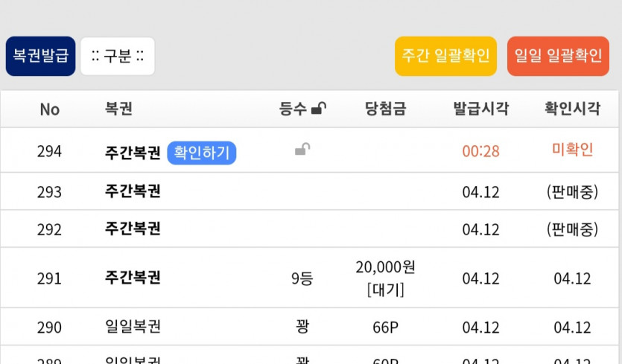Click the 미확인 status in row 294

tap(572, 150)
